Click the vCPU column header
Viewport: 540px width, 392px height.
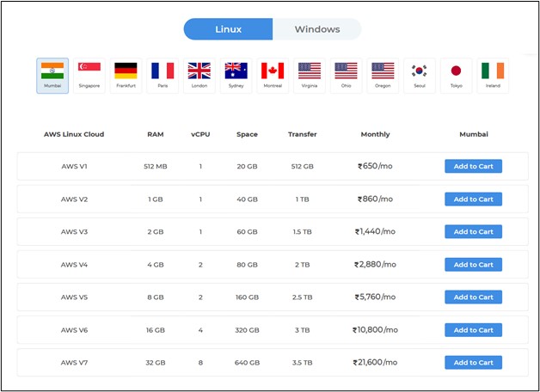[200, 134]
